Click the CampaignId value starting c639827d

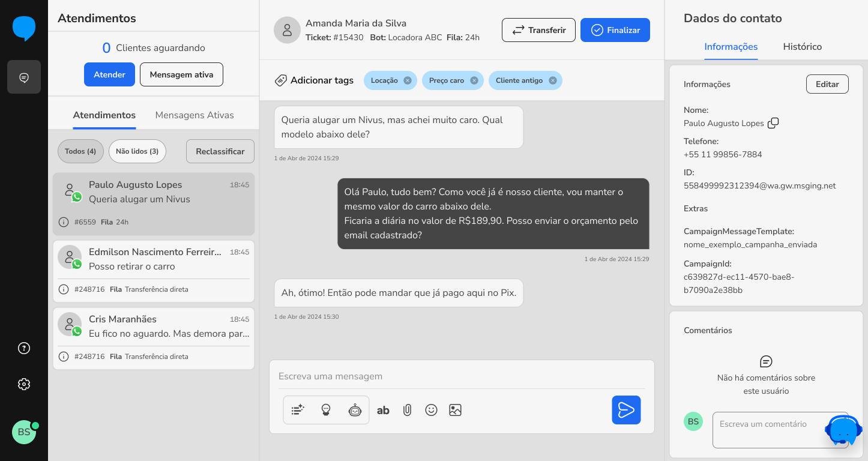[739, 283]
